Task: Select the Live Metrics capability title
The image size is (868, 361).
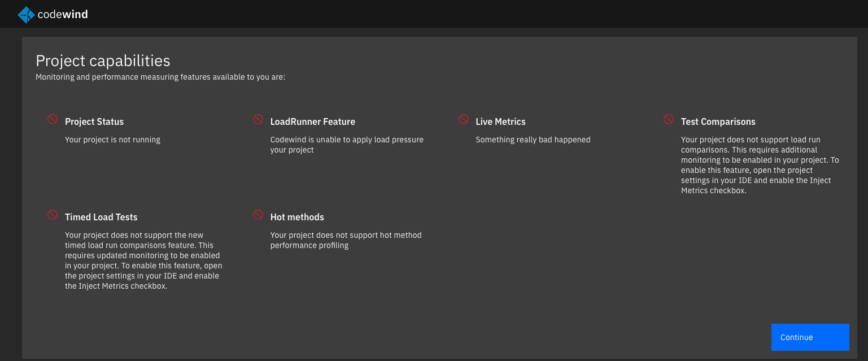Action: coord(501,121)
